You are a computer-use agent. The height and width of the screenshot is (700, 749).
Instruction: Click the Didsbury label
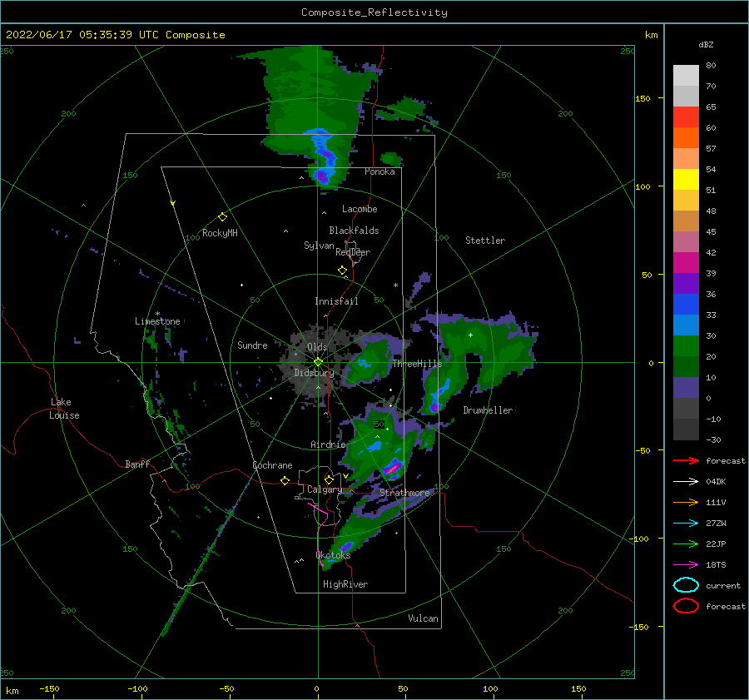click(x=315, y=373)
